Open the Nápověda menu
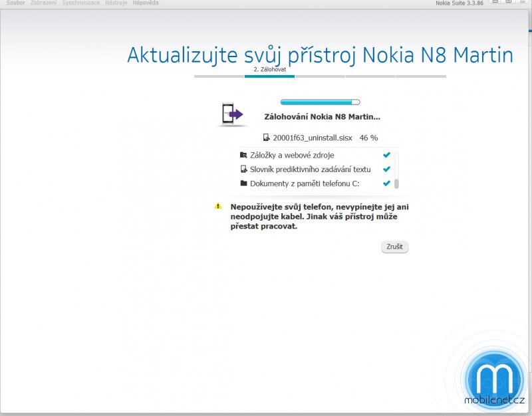Viewport: 532px width, 416px height. click(x=146, y=3)
